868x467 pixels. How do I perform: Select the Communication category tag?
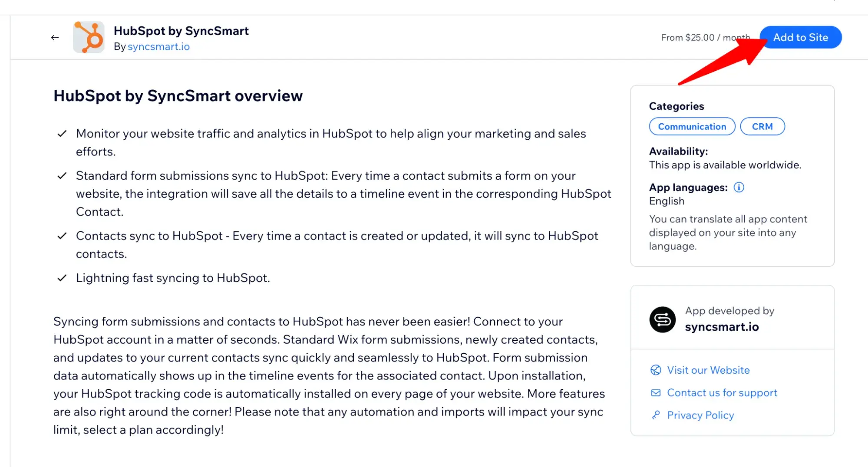pyautogui.click(x=692, y=126)
